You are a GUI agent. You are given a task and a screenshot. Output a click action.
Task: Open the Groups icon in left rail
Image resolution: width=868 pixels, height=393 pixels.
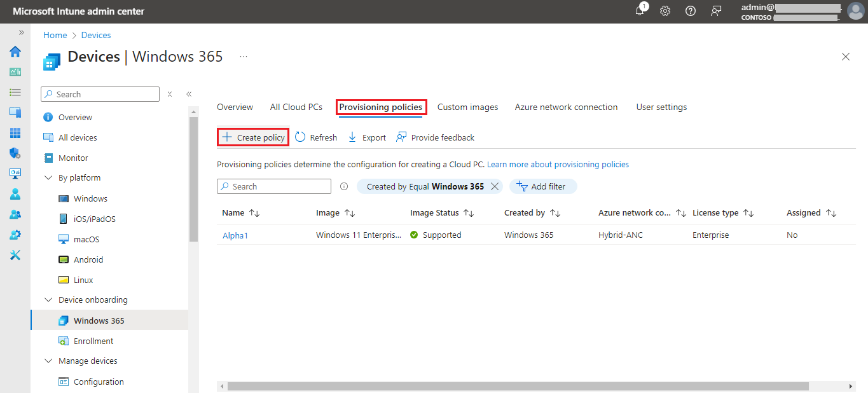pos(15,214)
